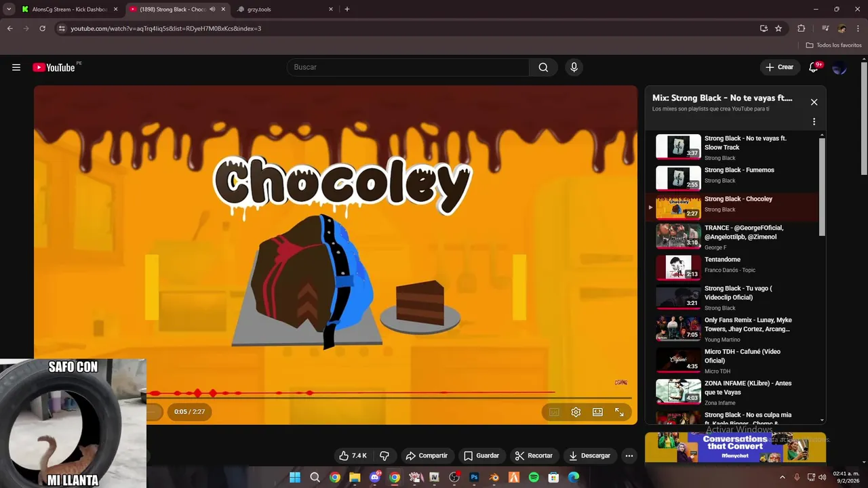
Task: Click the site info icon in address bar
Action: 62,28
